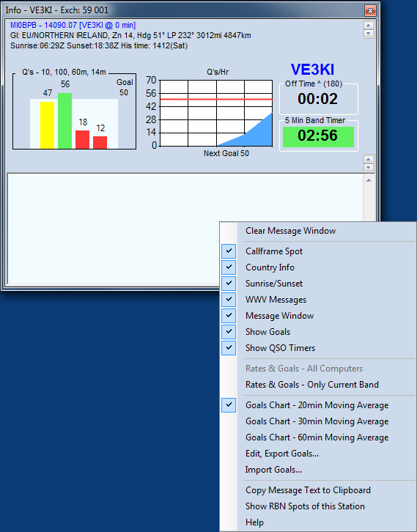Click the top pane scroll-down arrow
The image size is (417, 532).
369,33
